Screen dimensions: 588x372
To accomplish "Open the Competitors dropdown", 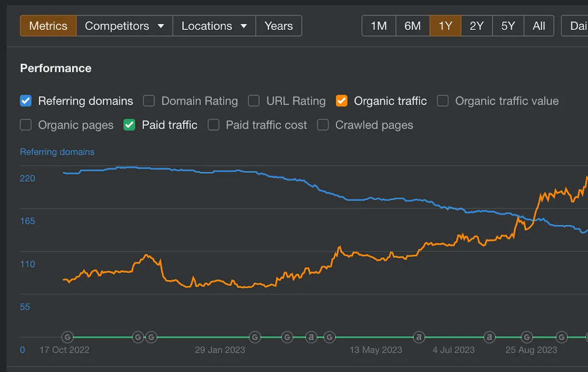I will [124, 26].
